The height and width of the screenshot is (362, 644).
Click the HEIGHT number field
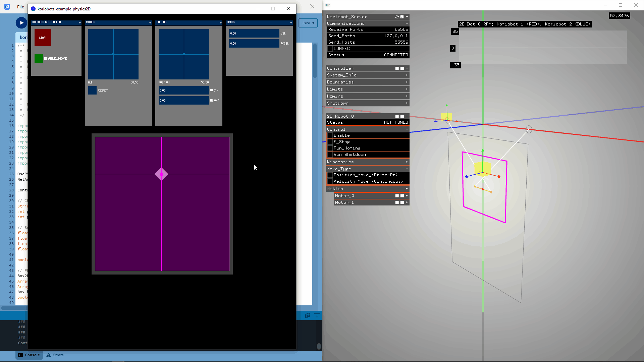point(184,101)
